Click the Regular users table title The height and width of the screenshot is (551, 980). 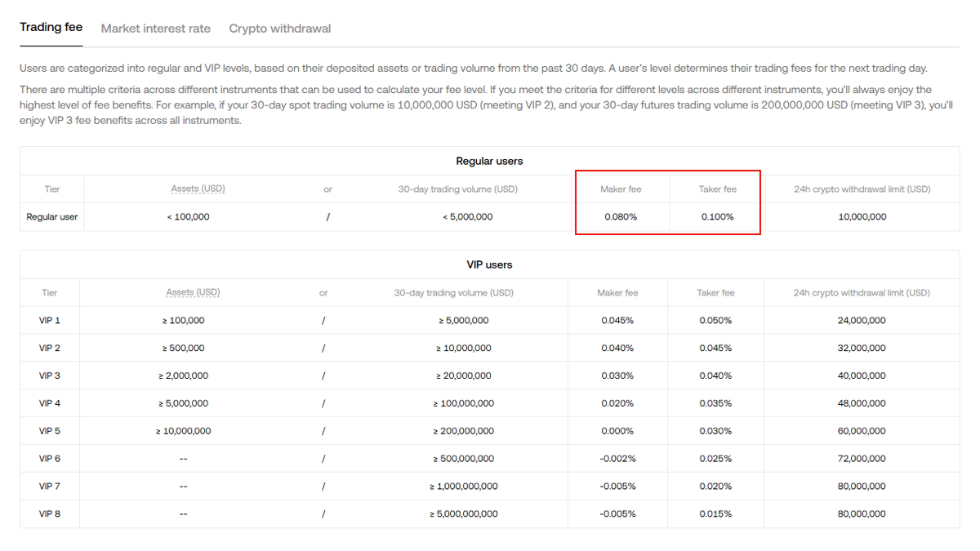(x=489, y=162)
